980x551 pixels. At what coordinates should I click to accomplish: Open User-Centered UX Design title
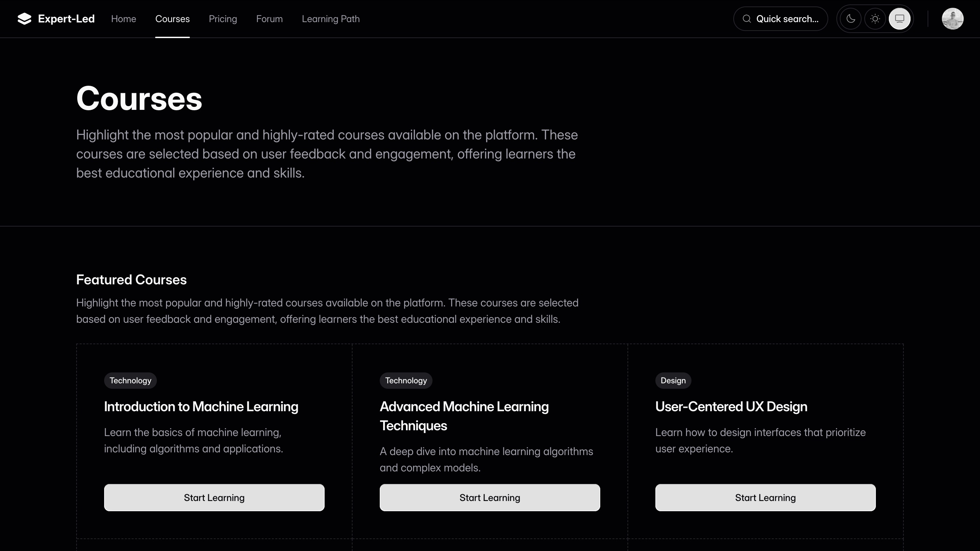pyautogui.click(x=731, y=406)
